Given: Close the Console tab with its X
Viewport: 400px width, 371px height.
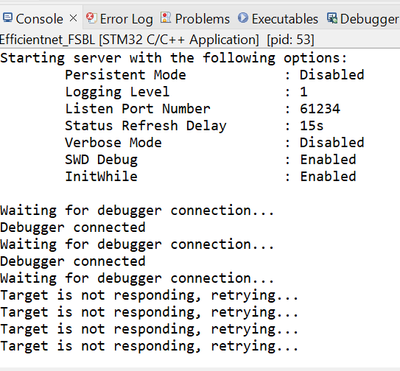Looking at the screenshot, I should tap(73, 18).
